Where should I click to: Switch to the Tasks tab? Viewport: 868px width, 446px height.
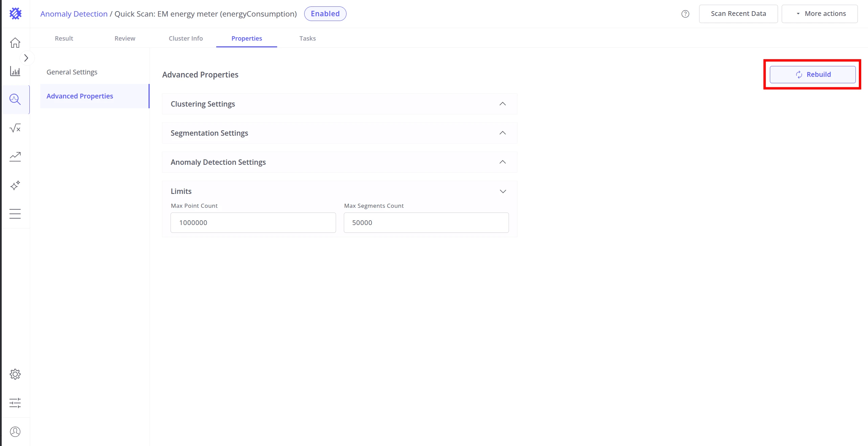(x=308, y=38)
